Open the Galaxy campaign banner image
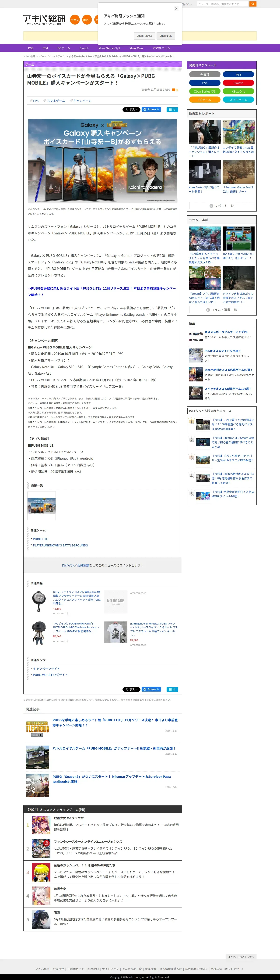Viewport: 280px width, 980px height. point(103,161)
